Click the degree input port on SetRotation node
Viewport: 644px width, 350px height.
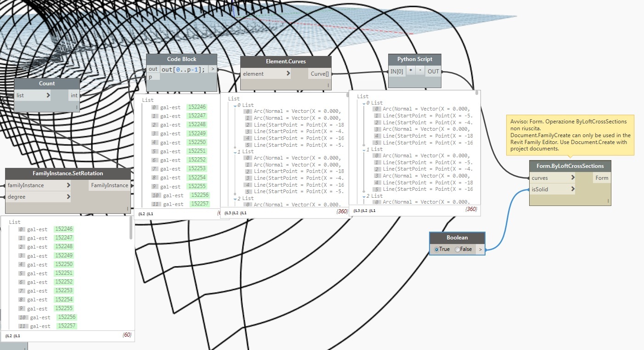click(39, 197)
